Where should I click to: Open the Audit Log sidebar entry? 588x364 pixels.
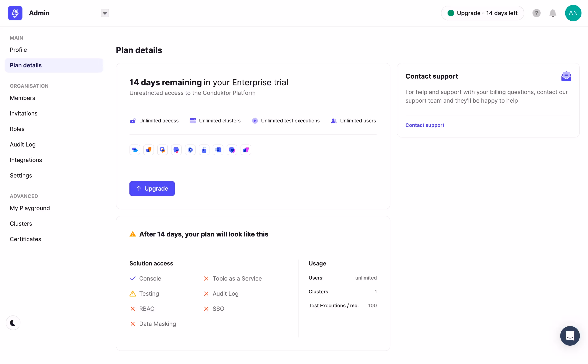click(22, 144)
